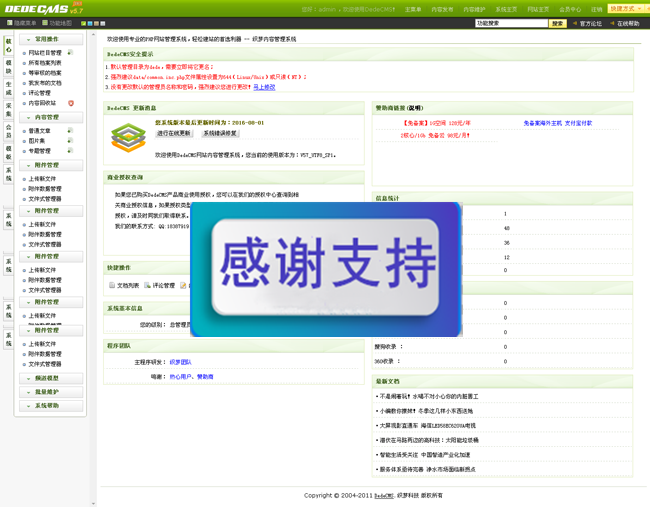Click the red 【免备案】 sponsor link
The image size is (650, 507).
point(437,123)
